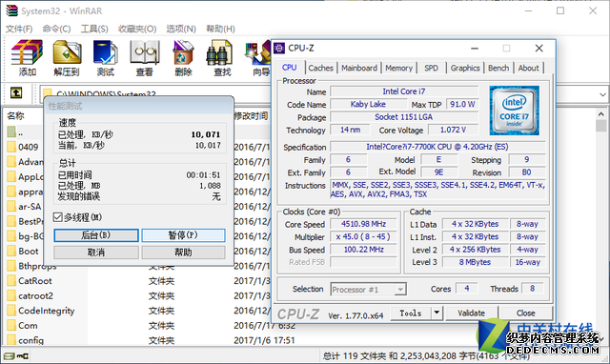This screenshot has width=610, height=364.
Task: Switch to the Bench tab
Action: pos(498,68)
